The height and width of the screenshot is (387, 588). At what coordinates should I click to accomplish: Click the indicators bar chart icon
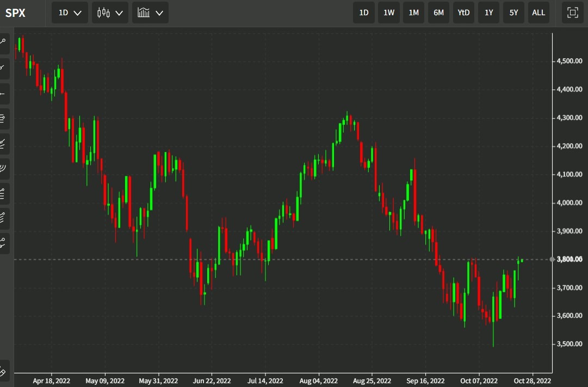click(144, 13)
